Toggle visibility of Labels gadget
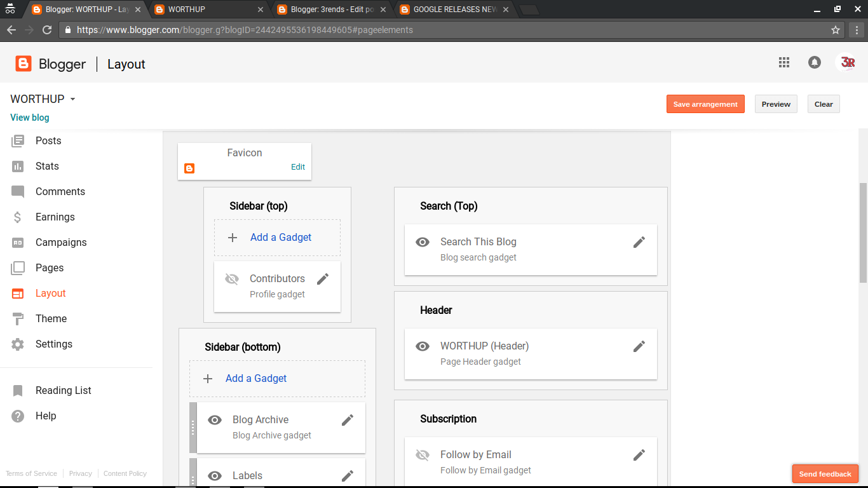Viewport: 868px width, 488px height. [x=215, y=476]
